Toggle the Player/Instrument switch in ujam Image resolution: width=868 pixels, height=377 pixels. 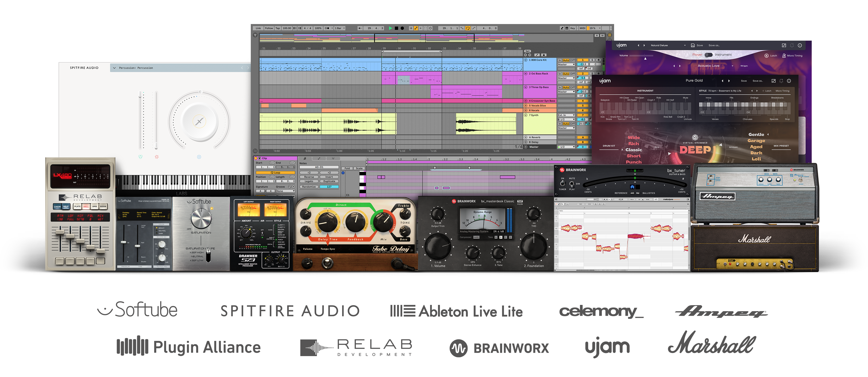[x=709, y=55]
